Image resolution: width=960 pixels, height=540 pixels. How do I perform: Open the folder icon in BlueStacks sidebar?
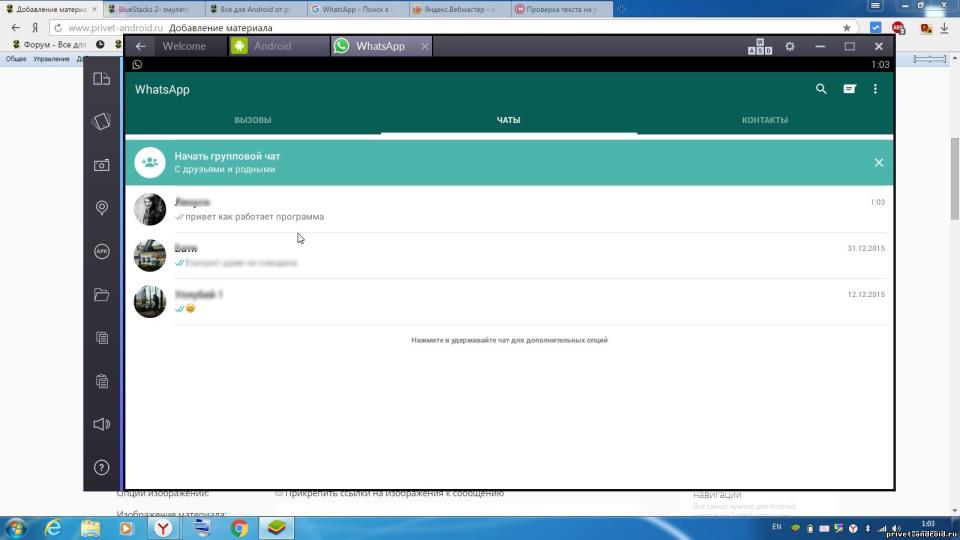101,295
